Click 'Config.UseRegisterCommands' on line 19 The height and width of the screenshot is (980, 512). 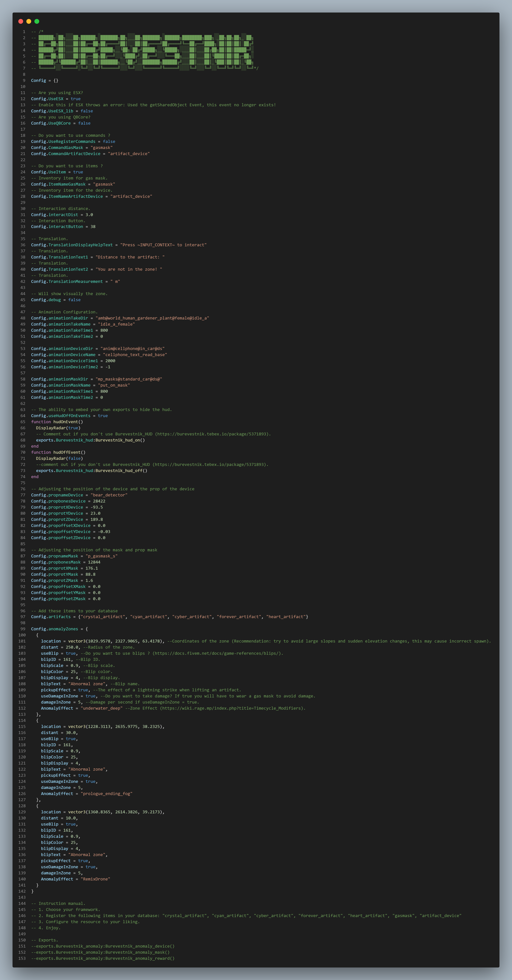pos(63,141)
